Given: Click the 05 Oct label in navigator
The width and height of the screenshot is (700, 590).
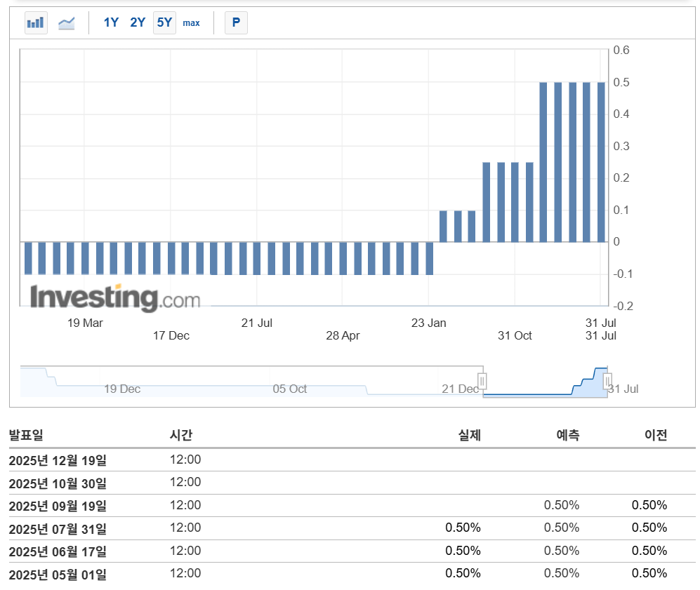Looking at the screenshot, I should click(290, 389).
